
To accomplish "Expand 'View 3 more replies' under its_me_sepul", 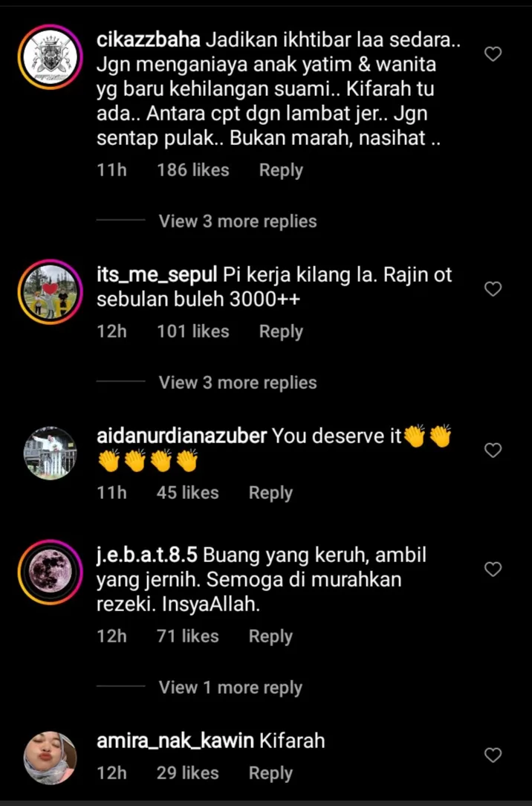I will [238, 383].
